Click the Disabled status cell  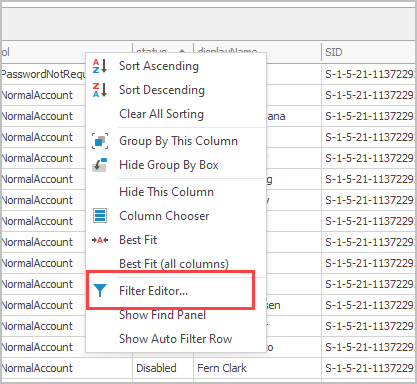[x=163, y=368]
